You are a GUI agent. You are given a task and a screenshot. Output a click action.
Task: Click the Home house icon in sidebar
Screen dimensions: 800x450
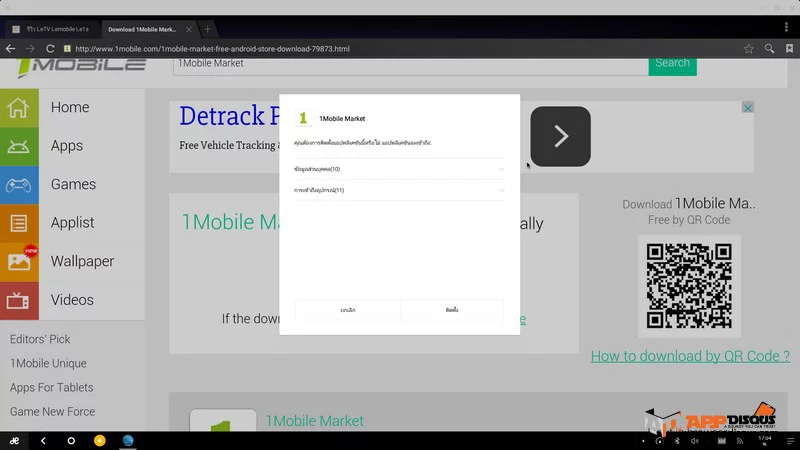19,108
